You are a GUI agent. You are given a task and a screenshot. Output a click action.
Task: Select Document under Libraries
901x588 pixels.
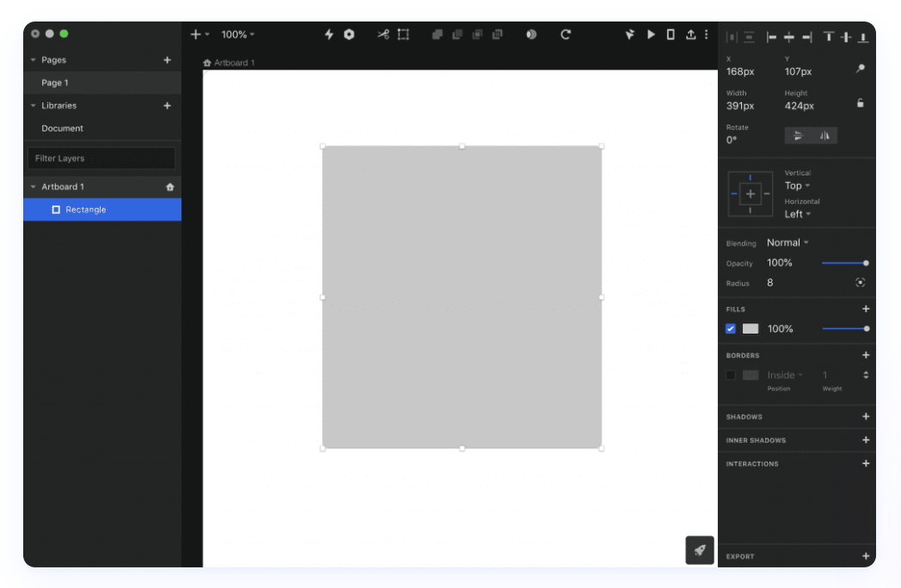102,128
